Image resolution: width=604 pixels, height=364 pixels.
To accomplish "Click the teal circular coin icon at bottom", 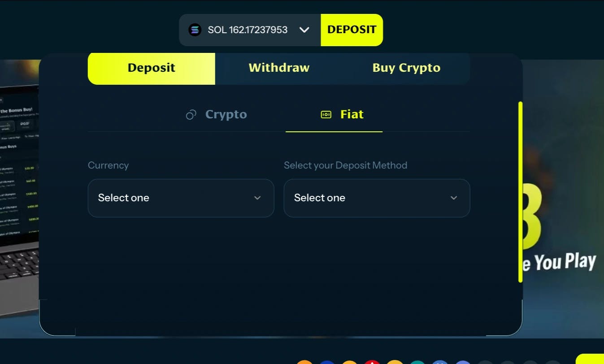I will coord(417,362).
